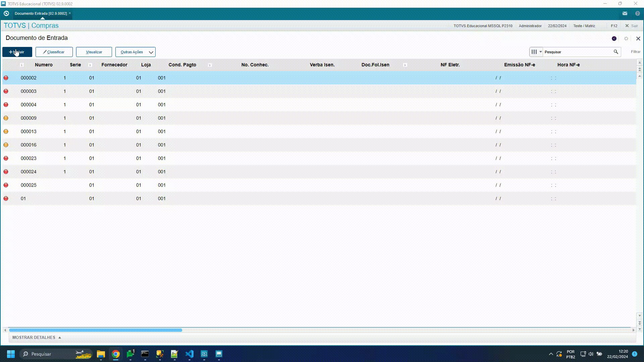The image size is (644, 362).
Task: Click the magnifier search icon in Pesquisar box
Action: 616,52
